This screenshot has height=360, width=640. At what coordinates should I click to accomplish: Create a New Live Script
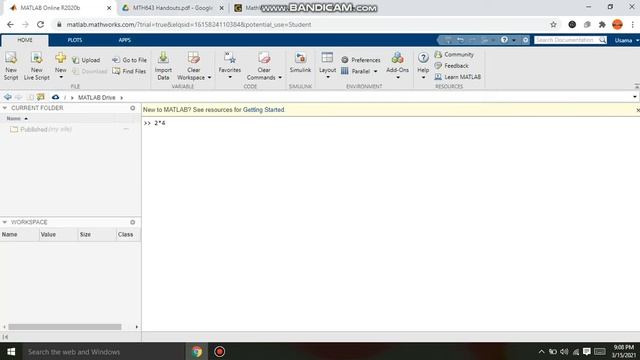coord(36,66)
